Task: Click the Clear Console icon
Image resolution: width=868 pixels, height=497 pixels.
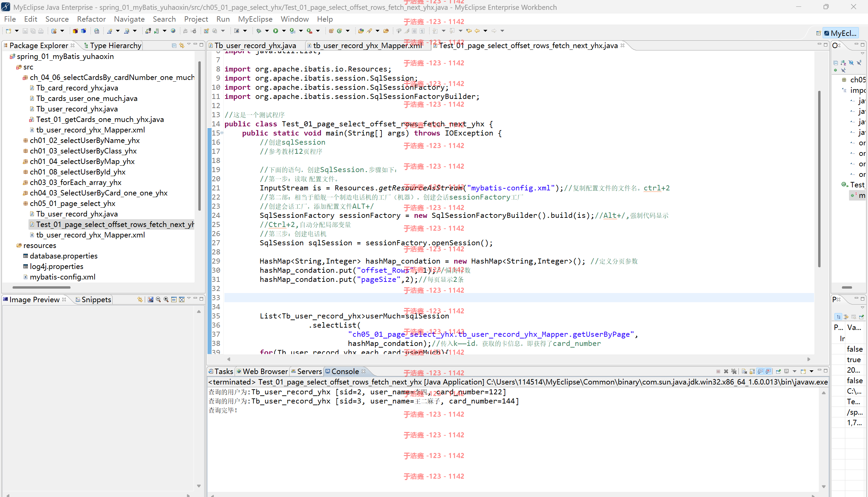Action: [744, 371]
